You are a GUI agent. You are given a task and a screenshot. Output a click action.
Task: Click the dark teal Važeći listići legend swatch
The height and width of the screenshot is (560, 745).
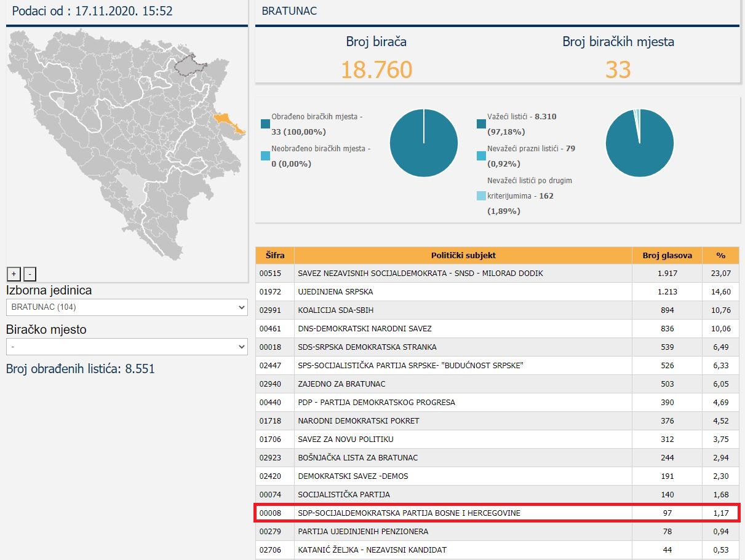[481, 124]
